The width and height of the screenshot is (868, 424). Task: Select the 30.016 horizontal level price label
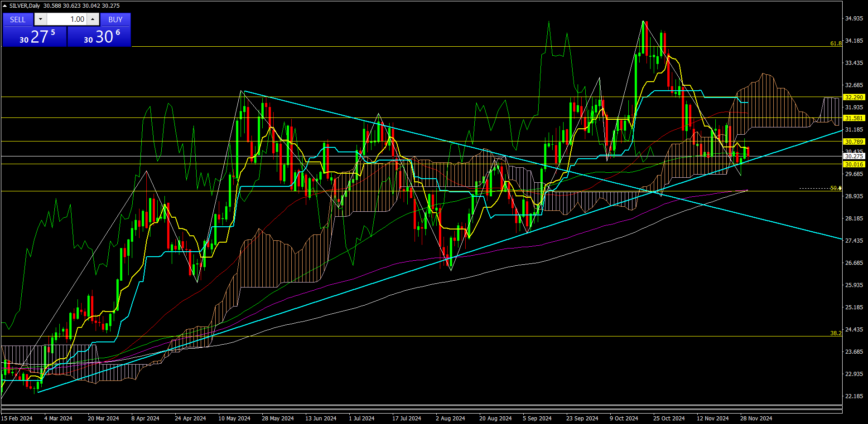click(854, 164)
